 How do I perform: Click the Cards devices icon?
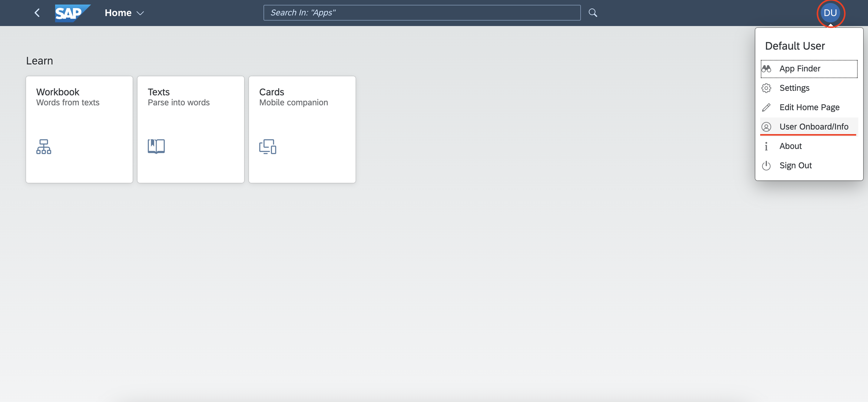point(267,147)
